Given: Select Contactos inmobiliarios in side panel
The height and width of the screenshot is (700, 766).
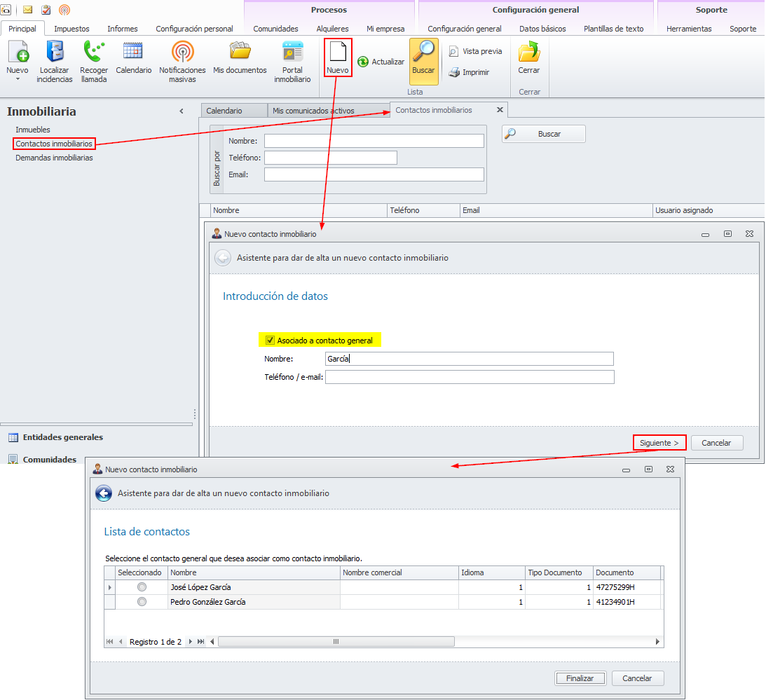Looking at the screenshot, I should (54, 144).
